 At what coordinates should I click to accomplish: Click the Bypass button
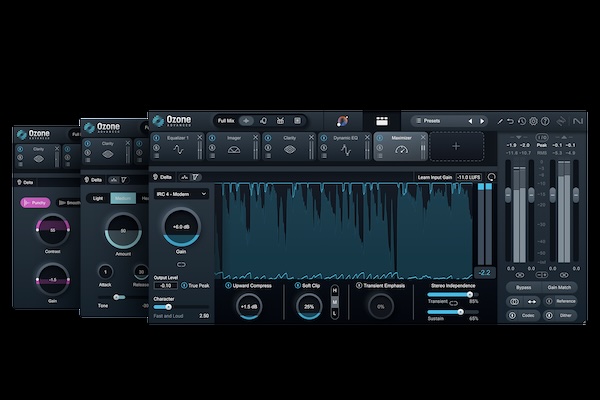click(x=523, y=287)
